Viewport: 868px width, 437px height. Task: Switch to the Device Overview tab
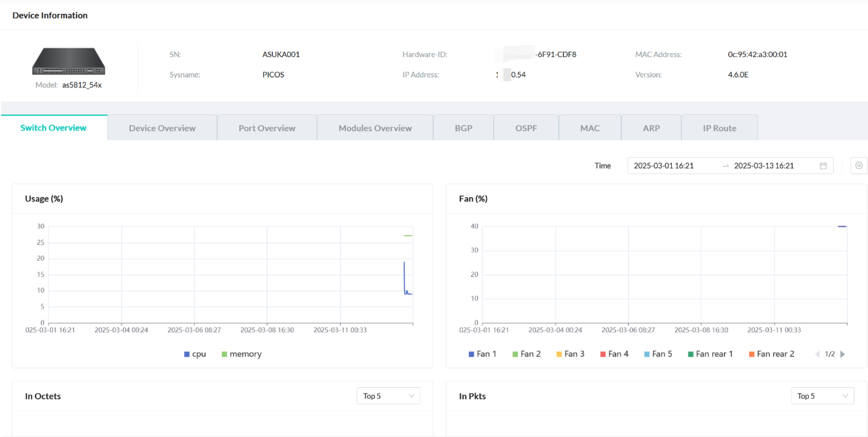point(162,128)
